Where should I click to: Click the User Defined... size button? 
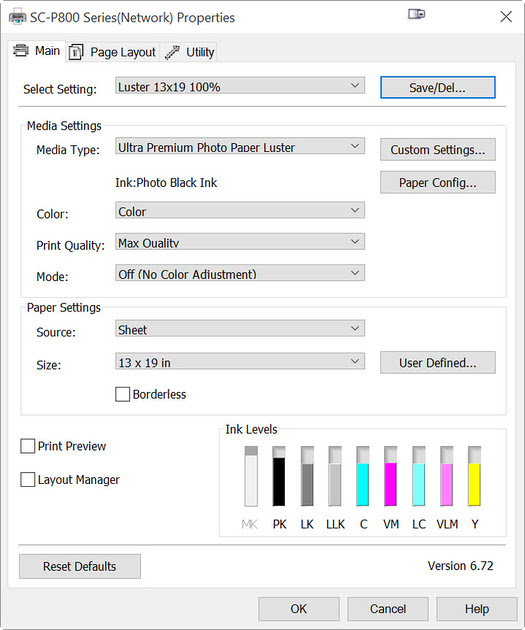coord(438,363)
